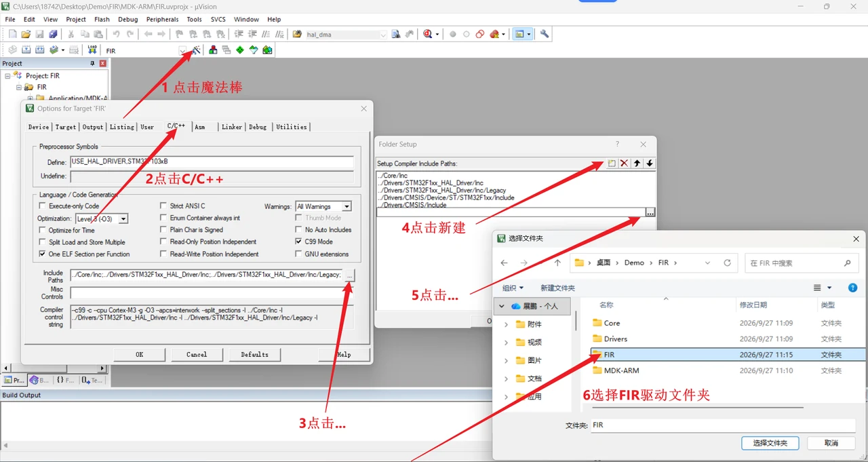This screenshot has height=462, width=868.
Task: Click the Open file icon in main toolbar
Action: (x=26, y=34)
